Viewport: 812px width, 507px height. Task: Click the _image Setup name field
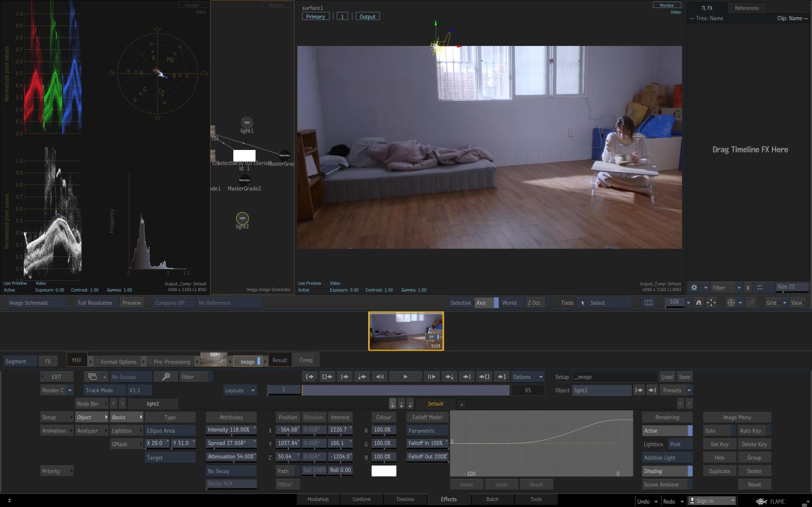tap(614, 377)
